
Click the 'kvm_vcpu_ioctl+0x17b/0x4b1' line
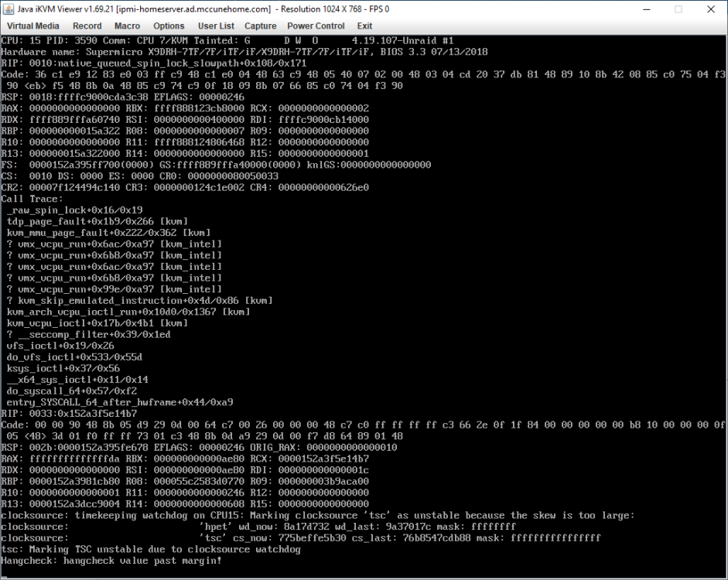[97, 323]
